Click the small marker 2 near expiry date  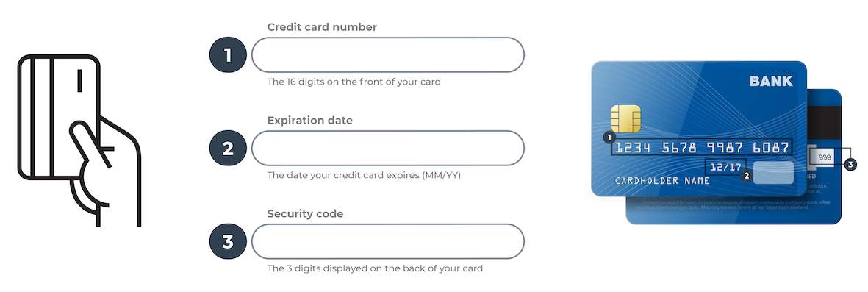pos(746,177)
